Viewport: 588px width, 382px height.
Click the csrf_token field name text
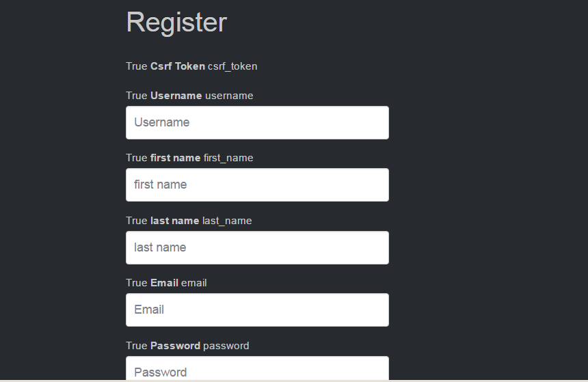(x=232, y=66)
